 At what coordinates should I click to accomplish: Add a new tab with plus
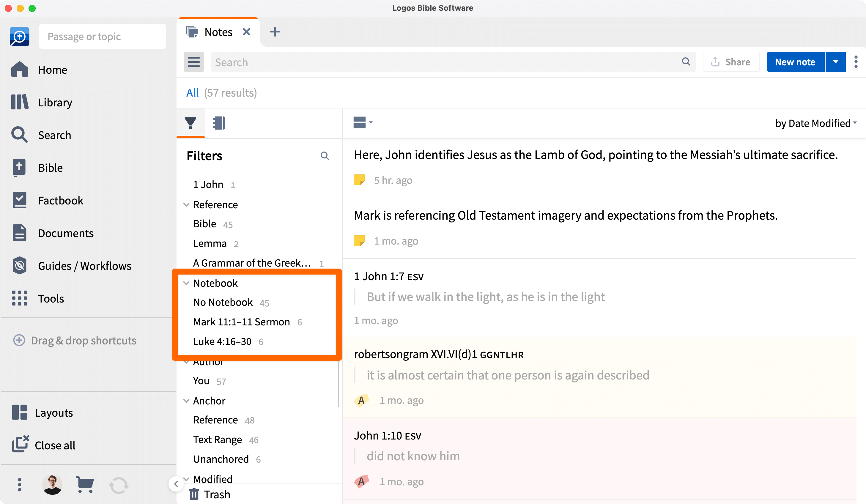pos(275,31)
